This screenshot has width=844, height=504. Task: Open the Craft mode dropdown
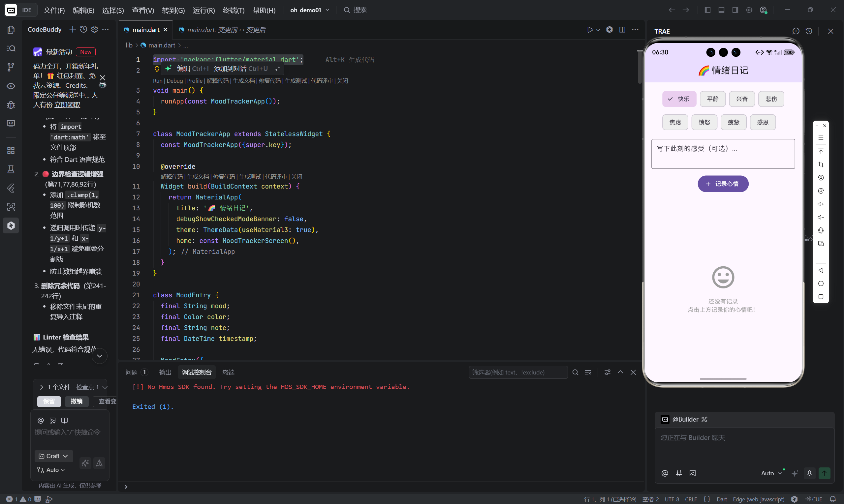54,456
